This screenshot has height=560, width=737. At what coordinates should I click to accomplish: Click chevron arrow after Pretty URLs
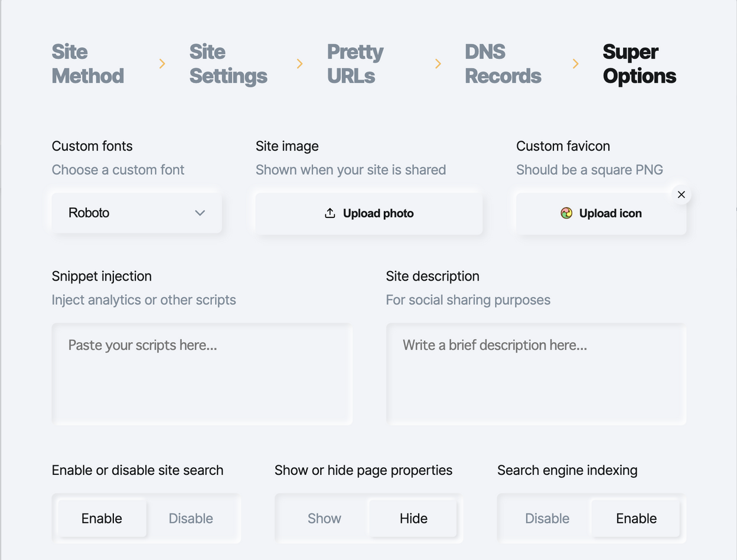tap(438, 64)
